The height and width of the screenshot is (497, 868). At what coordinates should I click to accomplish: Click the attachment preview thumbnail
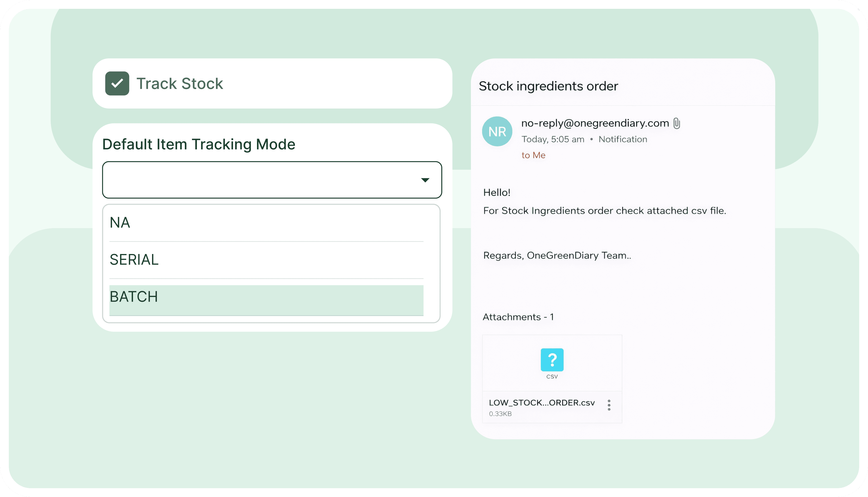click(552, 363)
